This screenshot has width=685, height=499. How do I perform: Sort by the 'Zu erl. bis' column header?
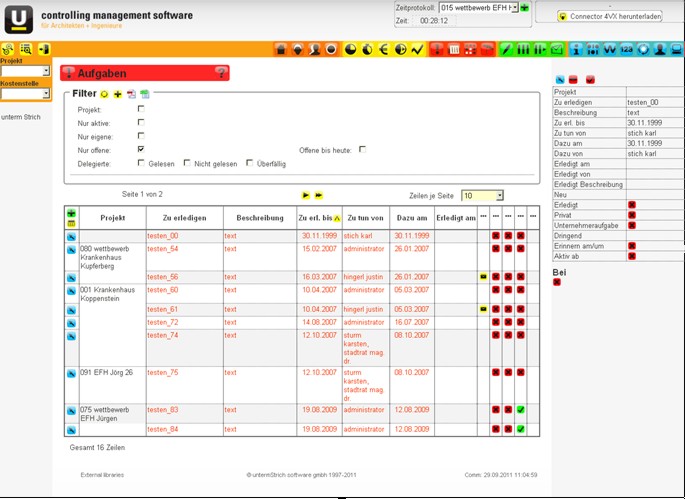pyautogui.click(x=319, y=218)
